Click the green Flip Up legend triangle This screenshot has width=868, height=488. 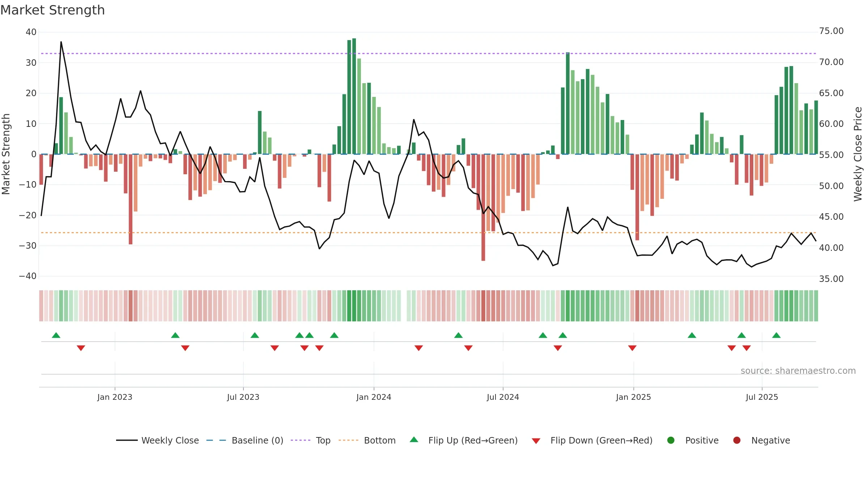414,440
